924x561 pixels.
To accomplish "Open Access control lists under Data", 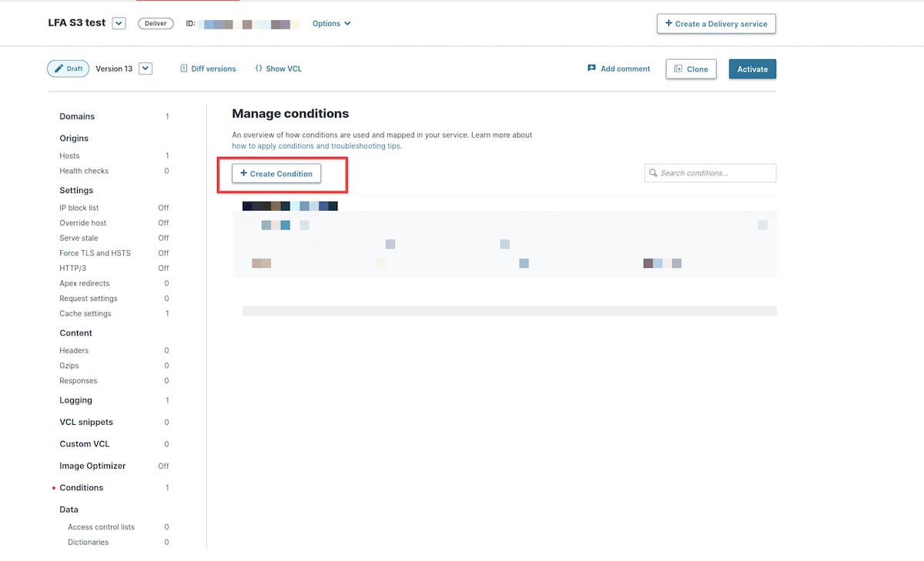I will [101, 527].
